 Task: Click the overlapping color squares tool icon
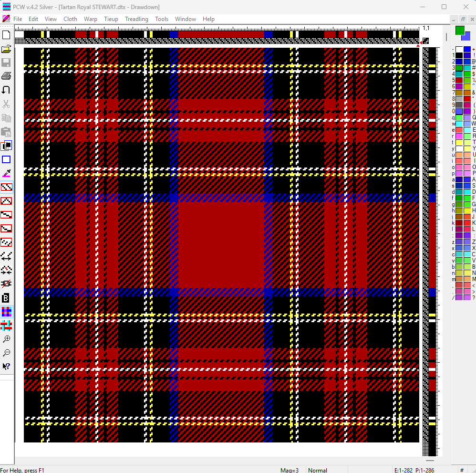(x=6, y=146)
